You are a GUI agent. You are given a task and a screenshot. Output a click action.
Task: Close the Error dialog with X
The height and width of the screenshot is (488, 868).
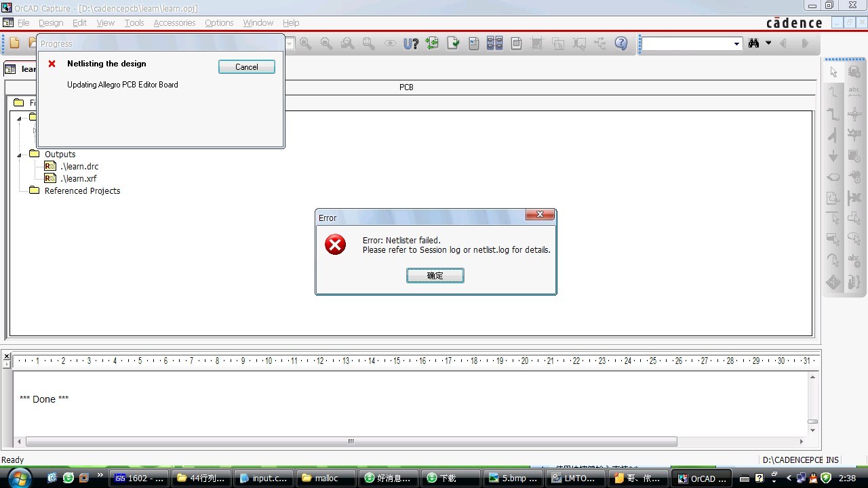(540, 215)
